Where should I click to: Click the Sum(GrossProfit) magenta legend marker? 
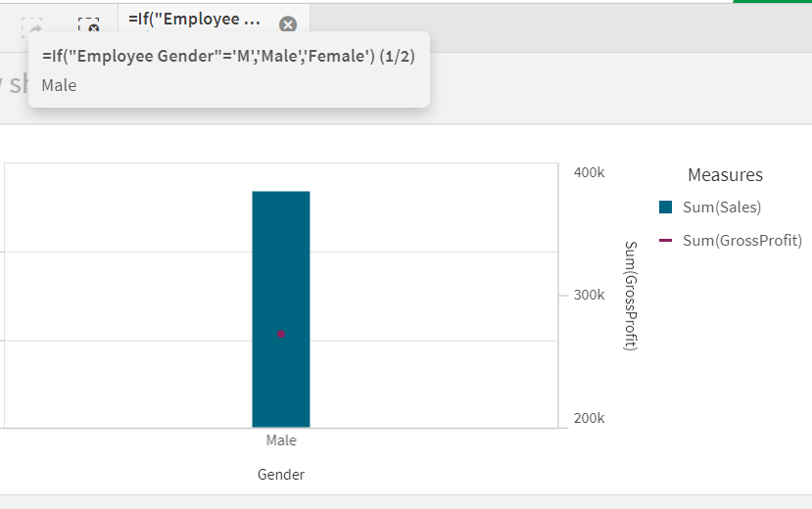point(665,241)
